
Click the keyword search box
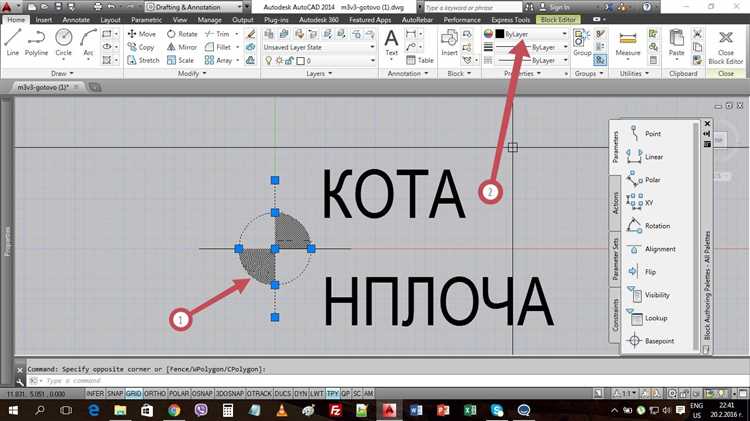coord(473,7)
